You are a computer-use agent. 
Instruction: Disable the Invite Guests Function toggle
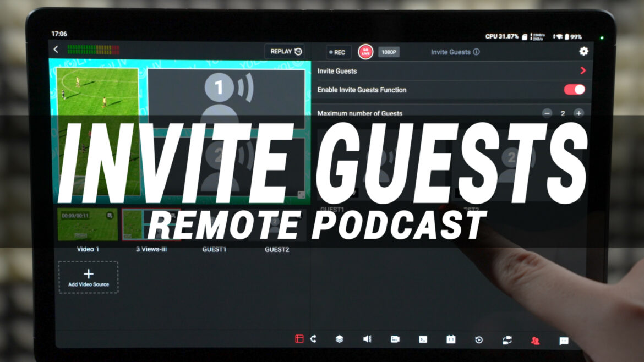coord(574,90)
